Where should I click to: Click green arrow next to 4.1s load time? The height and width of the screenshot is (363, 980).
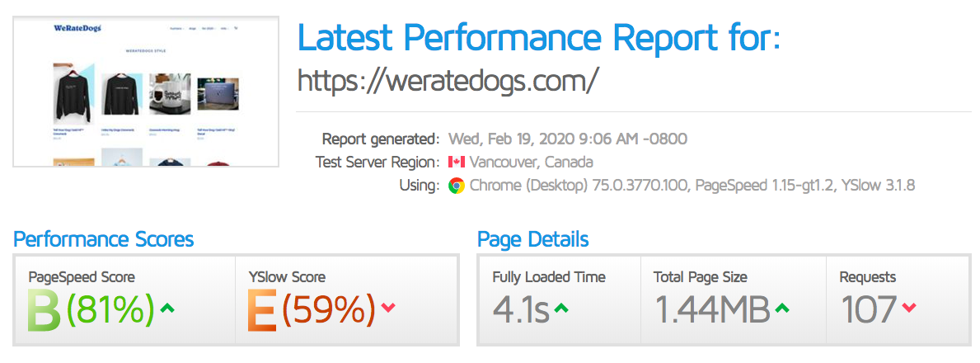coord(561,309)
